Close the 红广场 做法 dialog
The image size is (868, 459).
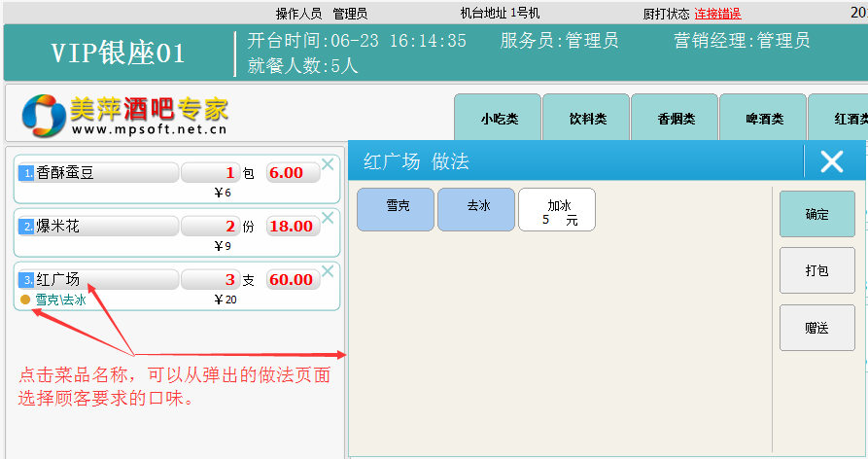831,161
